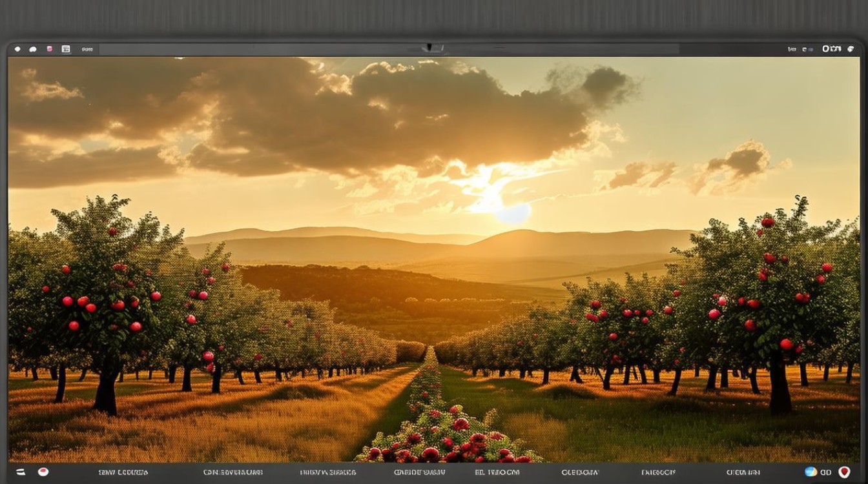The height and width of the screenshot is (484, 868).
Task: Expand the two-line menu icon at bottom-left
Action: point(21,472)
